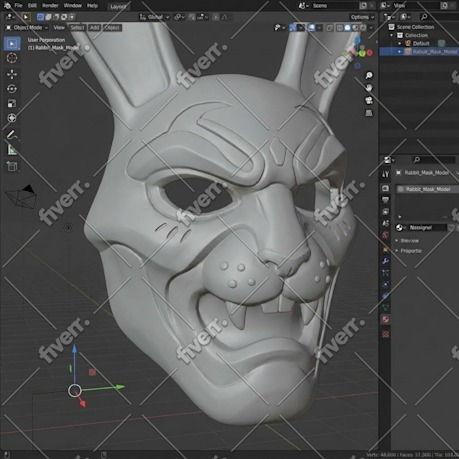Image resolution: width=459 pixels, height=459 pixels.
Task: Toggle X-ray mode
Action: [330, 28]
